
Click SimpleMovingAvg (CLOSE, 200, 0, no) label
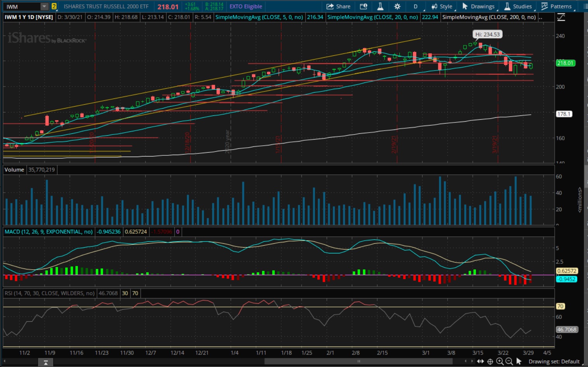coord(489,17)
